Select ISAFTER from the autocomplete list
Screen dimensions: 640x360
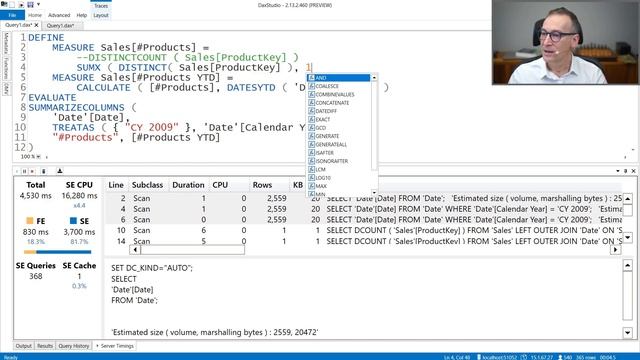pos(339,153)
